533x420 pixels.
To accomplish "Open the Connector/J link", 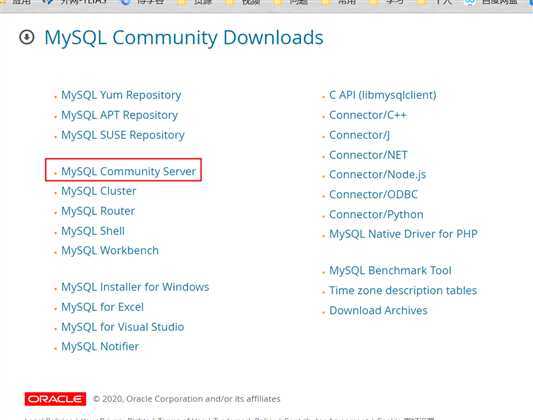I will [359, 135].
